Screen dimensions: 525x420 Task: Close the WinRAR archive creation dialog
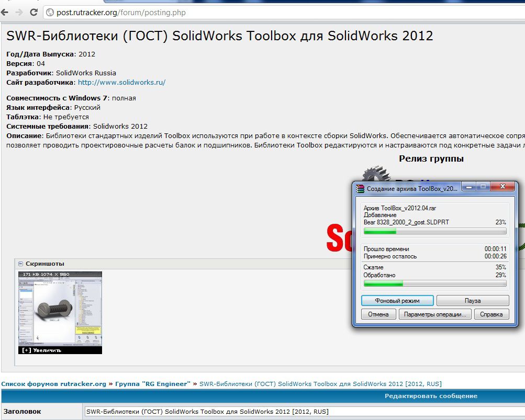coord(502,186)
